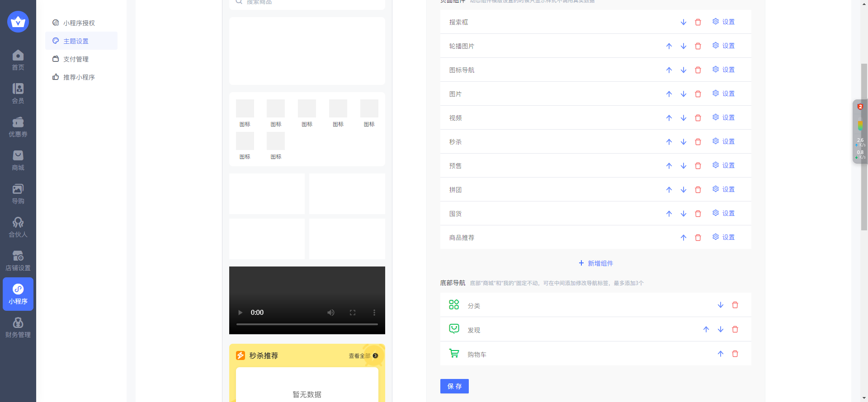The width and height of the screenshot is (868, 402).
Task: Click the video progress bar
Action: point(307,324)
